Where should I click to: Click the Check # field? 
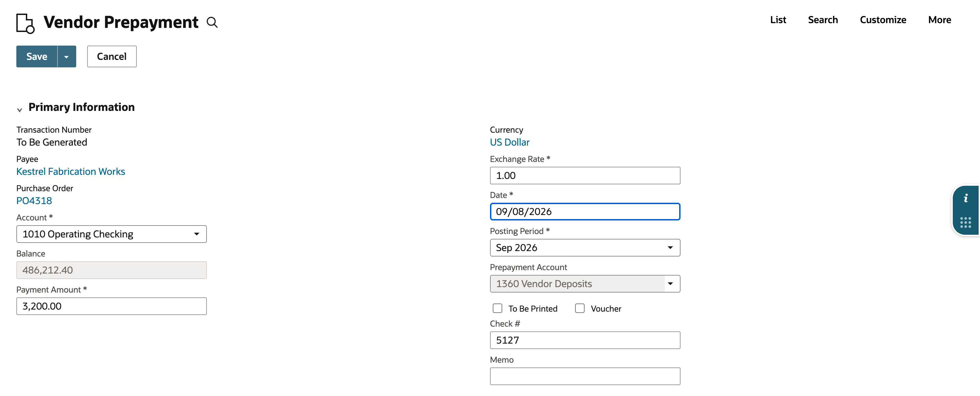pyautogui.click(x=585, y=340)
